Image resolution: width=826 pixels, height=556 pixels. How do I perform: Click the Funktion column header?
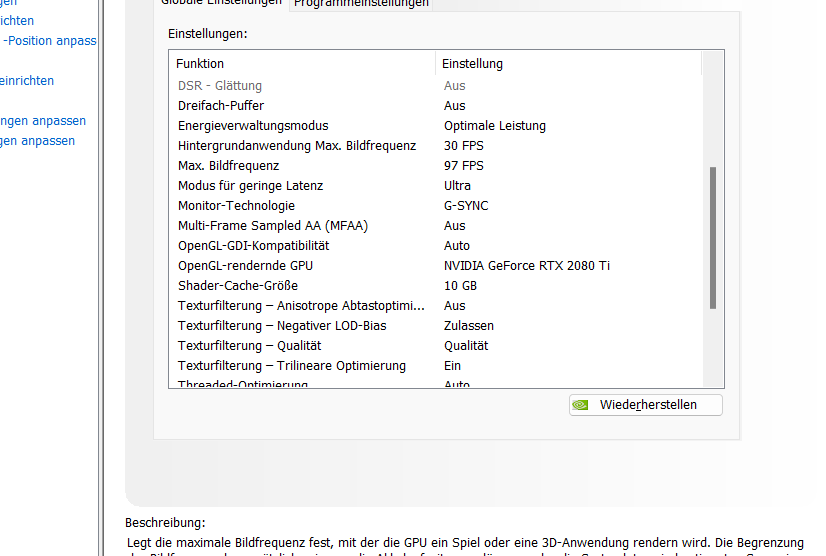[302, 63]
